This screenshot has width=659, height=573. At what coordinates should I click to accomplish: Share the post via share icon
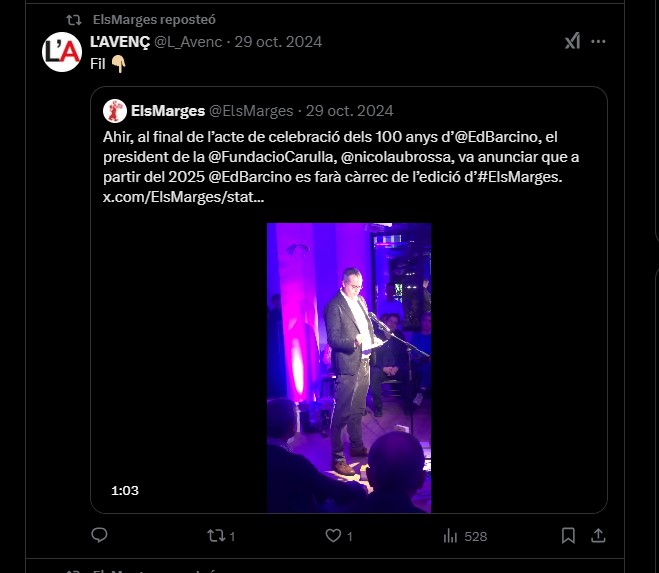(598, 536)
